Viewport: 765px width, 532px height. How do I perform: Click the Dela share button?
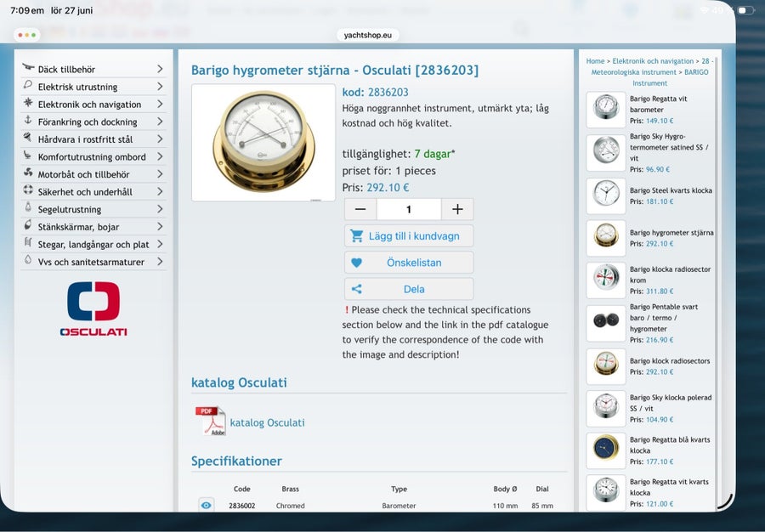pos(409,289)
